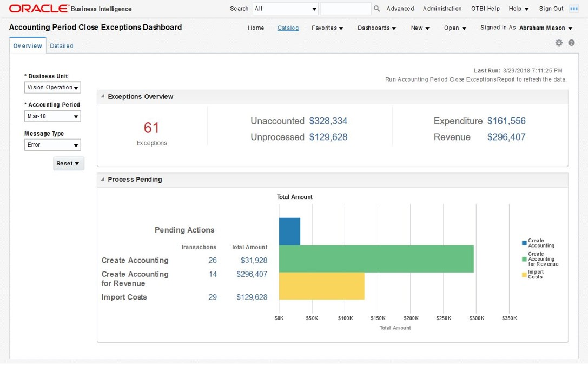Click the Unaccounted $328,334 amount link

coord(328,121)
